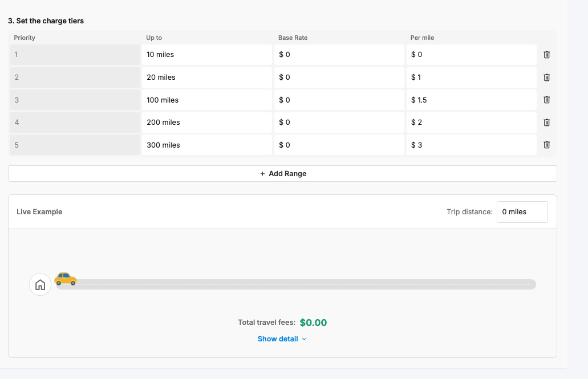Edit the $ 1 Per mile field

[x=472, y=78]
